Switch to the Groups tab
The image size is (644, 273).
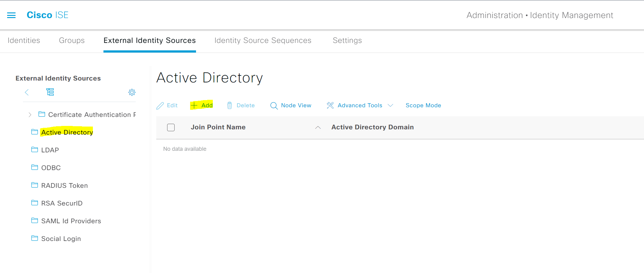[72, 40]
